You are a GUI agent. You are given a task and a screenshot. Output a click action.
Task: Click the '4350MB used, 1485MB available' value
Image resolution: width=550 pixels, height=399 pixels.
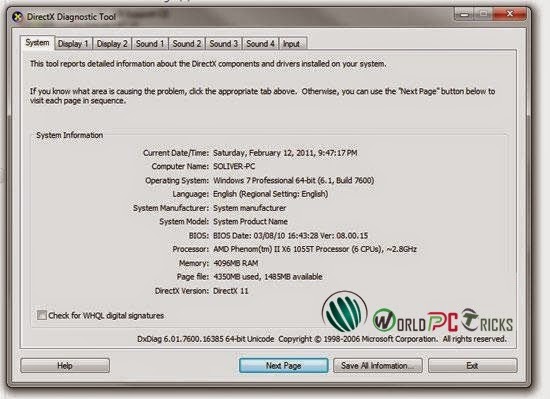(x=268, y=277)
